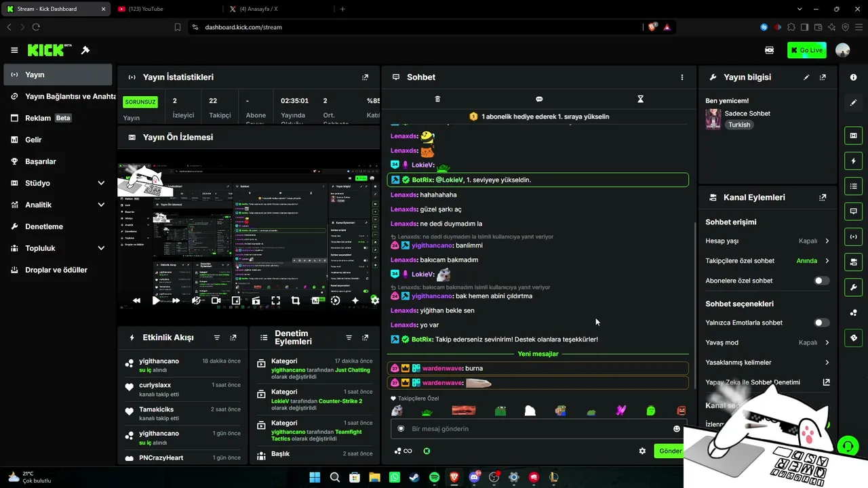Image resolution: width=868 pixels, height=488 pixels.
Task: Bookmark this page with the bookmark icon
Action: click(x=178, y=27)
